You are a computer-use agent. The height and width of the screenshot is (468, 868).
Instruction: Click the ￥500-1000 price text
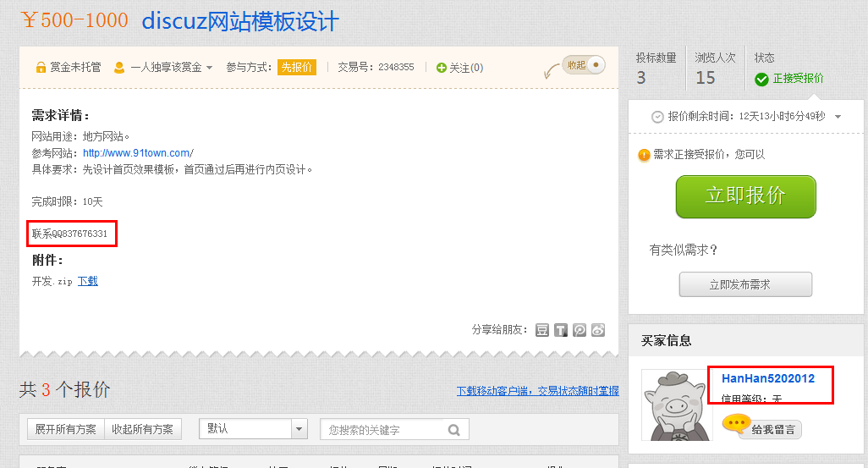point(74,20)
